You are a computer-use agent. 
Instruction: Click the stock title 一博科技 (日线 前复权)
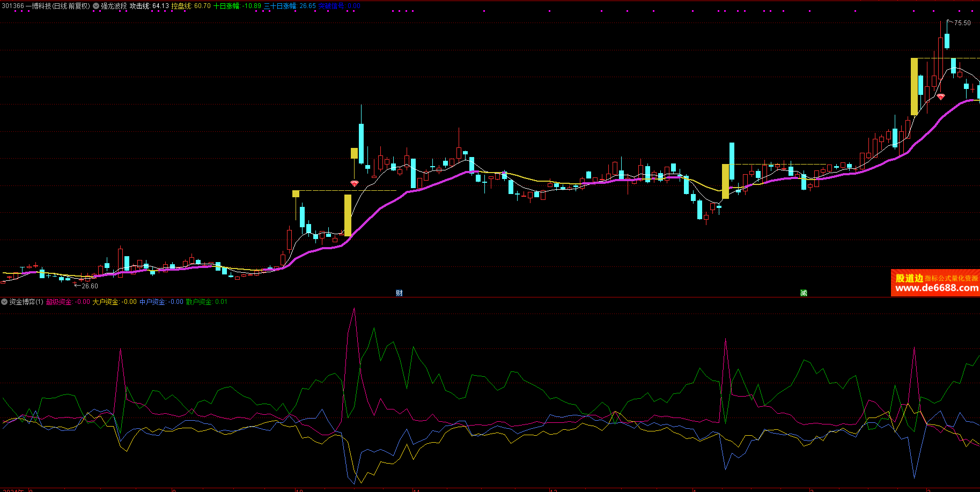coord(58,6)
